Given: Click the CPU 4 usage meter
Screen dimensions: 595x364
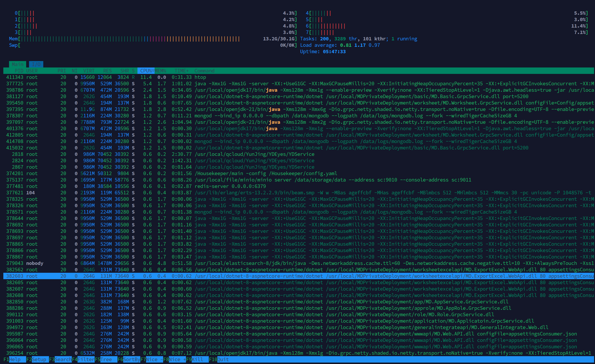Looking at the screenshot, I should tap(447, 13).
